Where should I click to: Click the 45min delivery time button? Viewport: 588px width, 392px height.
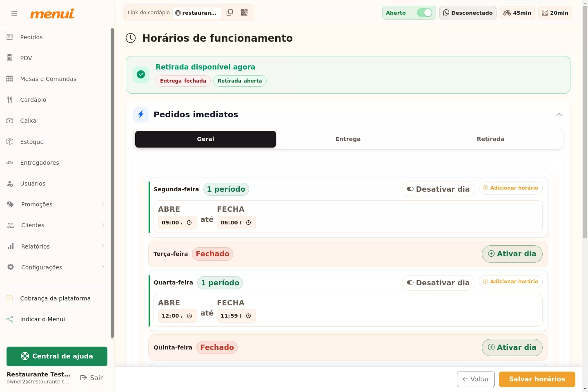pyautogui.click(x=517, y=13)
